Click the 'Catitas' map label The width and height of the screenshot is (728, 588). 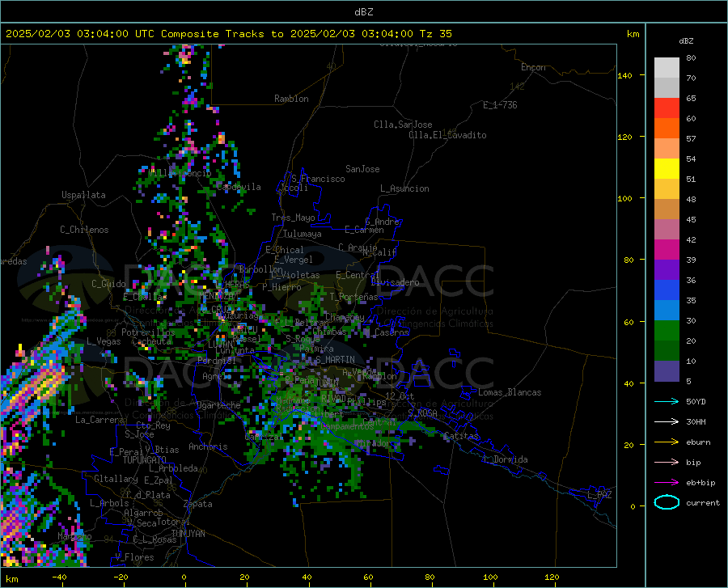coord(461,436)
